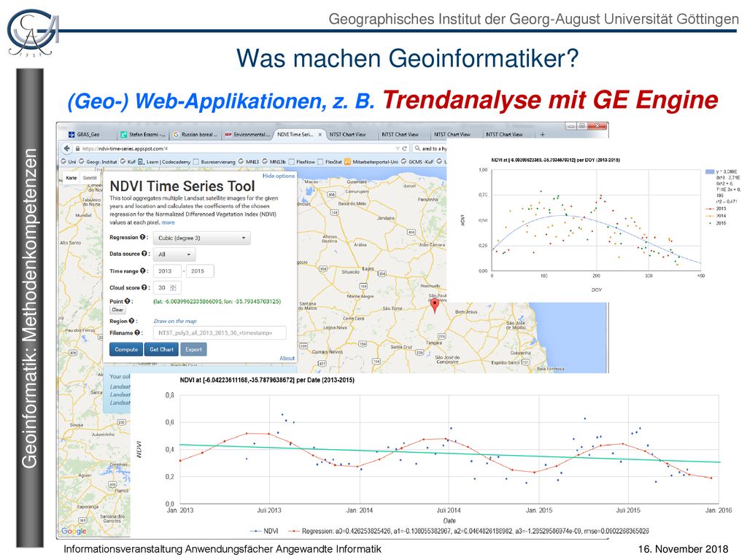This screenshot has height=560, width=747.
Task: Click the magnifier icon in the search box
Action: click(417, 149)
